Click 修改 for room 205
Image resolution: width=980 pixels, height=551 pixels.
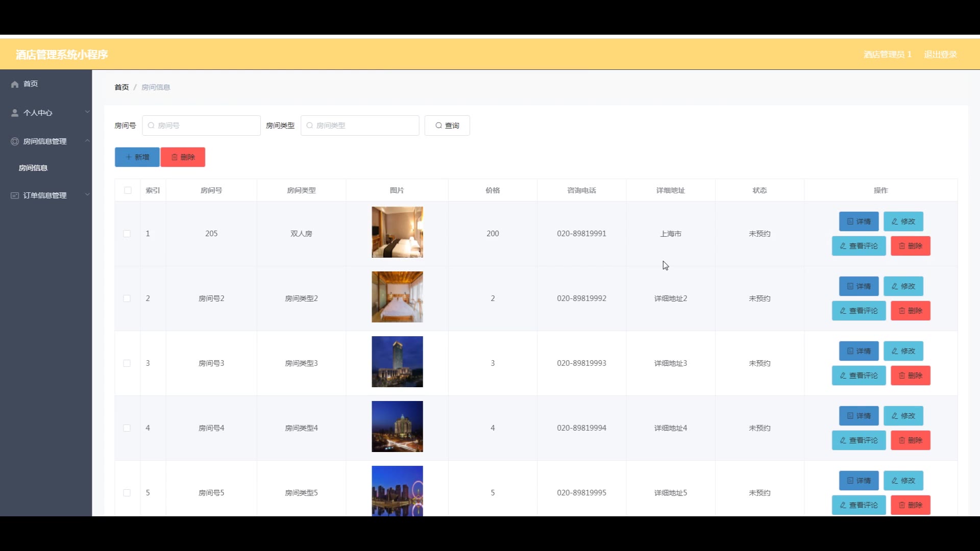903,221
